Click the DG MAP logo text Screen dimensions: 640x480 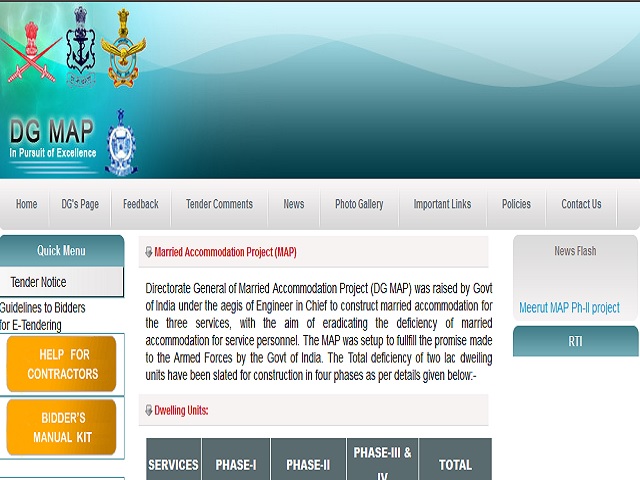coord(51,131)
